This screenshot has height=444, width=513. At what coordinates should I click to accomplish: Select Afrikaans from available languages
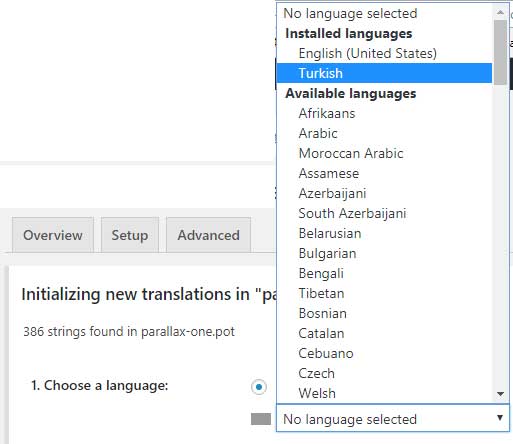coord(384,113)
